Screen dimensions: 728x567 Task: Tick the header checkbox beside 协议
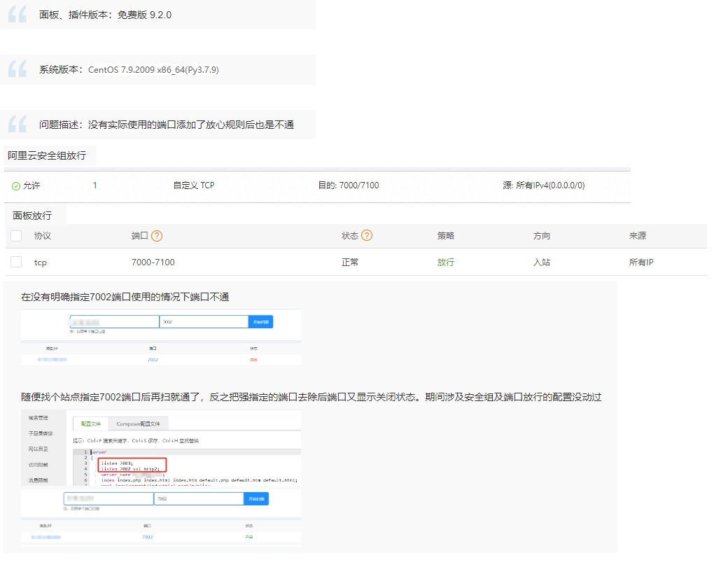tap(16, 236)
